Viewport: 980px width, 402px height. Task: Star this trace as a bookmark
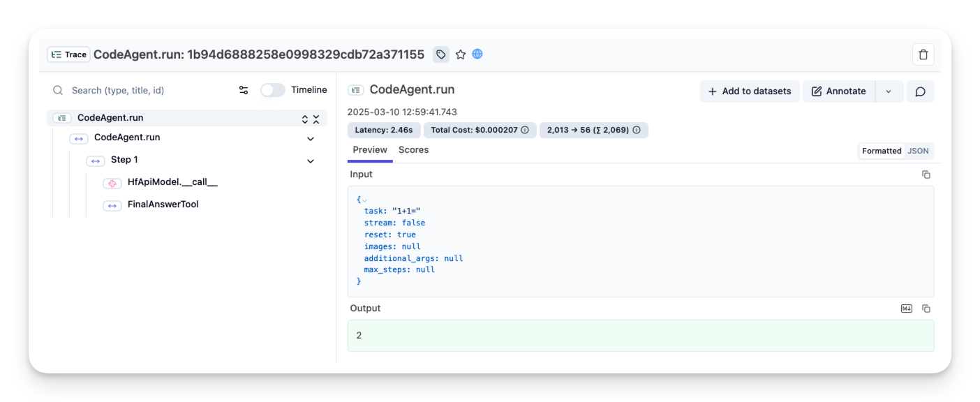click(x=461, y=54)
